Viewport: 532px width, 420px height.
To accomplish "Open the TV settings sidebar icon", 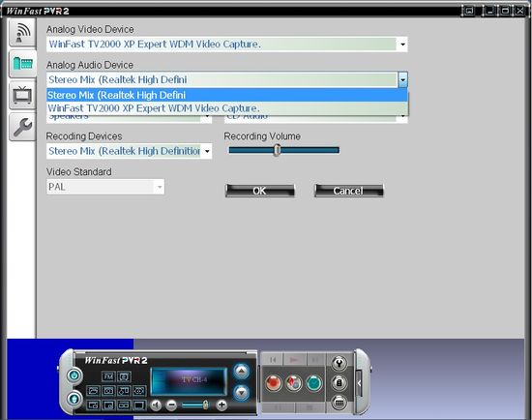I will pos(22,95).
